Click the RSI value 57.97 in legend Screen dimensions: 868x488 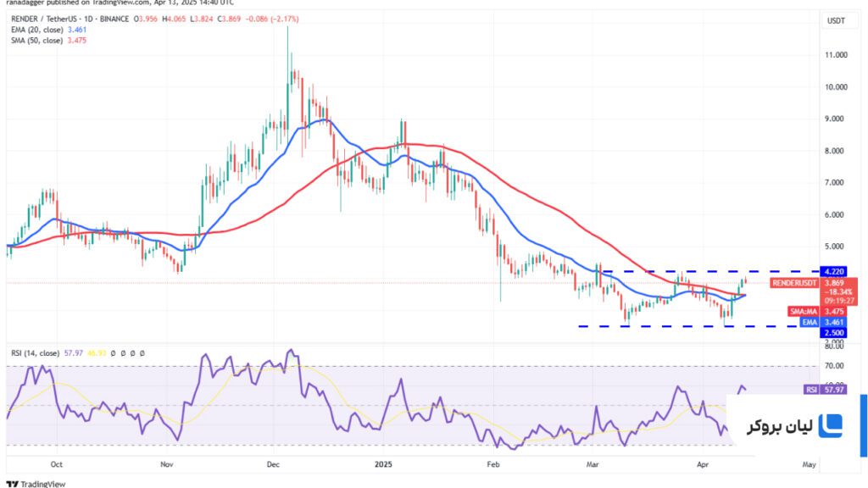click(x=73, y=353)
